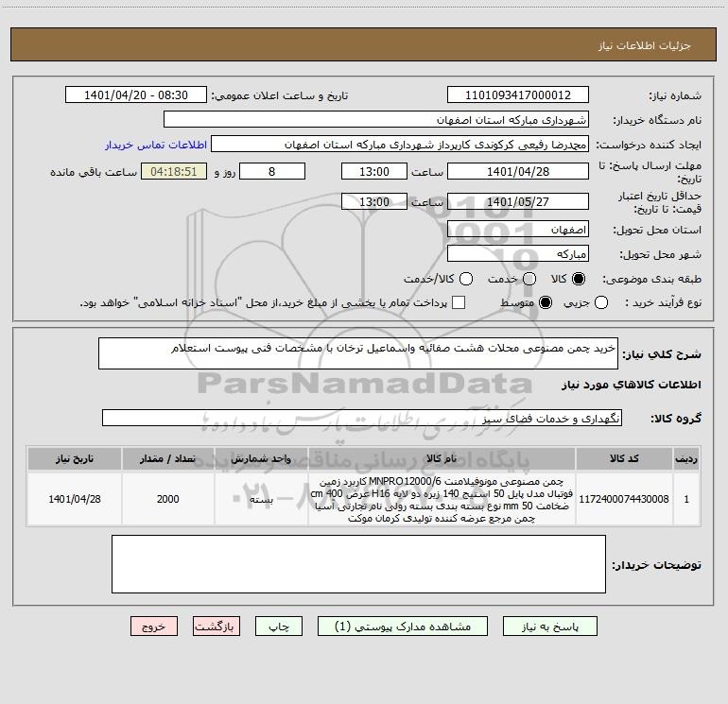Click the ردیف column header
Viewport: 728px width, 704px height.
[x=686, y=458]
